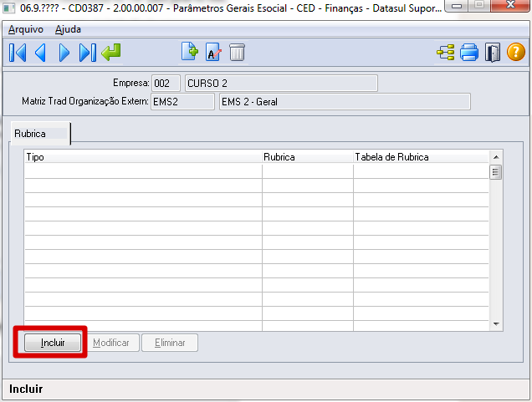The width and height of the screenshot is (532, 402).
Task: Open the Ajuda menu
Action: (x=68, y=29)
